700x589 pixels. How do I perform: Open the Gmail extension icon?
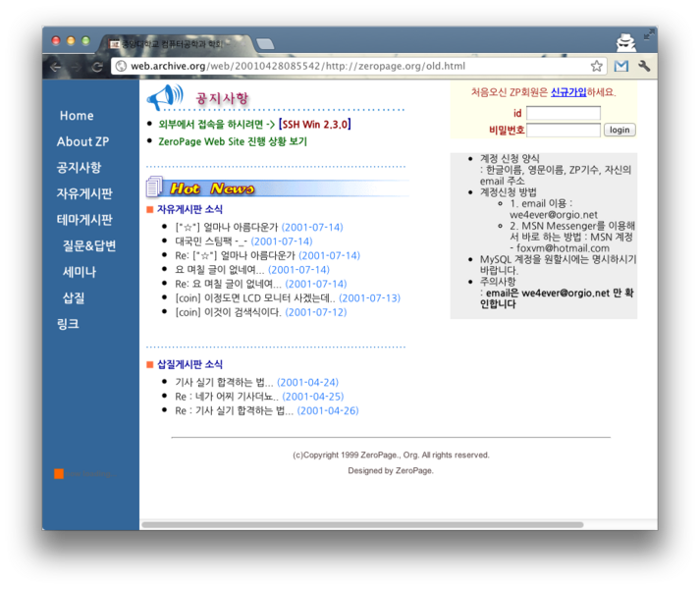621,66
